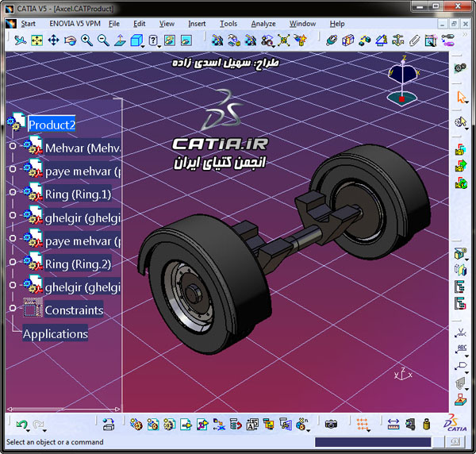Click the four-arrow explode icon

coord(283,40)
